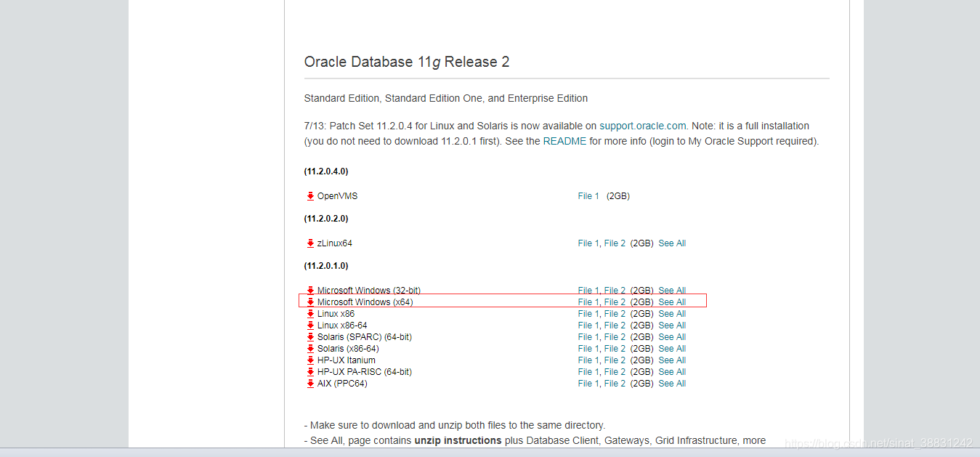Download File 2 for Windows (32-bit)
Image resolution: width=980 pixels, height=457 pixels.
615,291
